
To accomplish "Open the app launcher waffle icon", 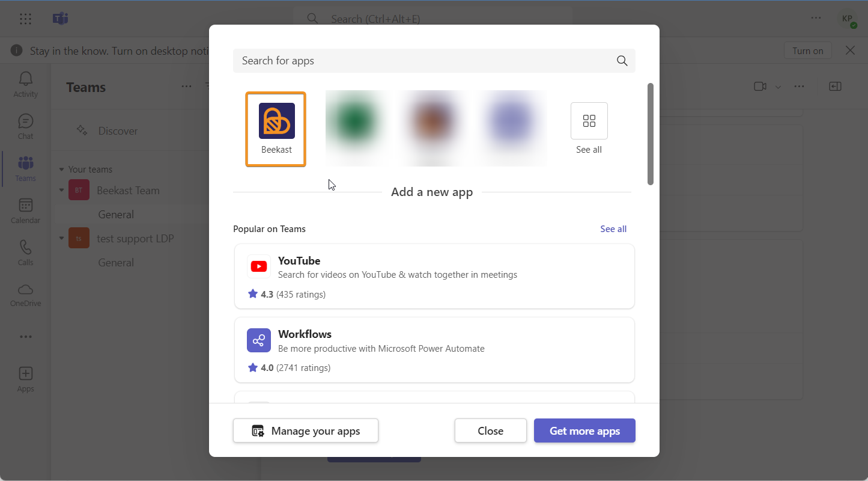I will point(25,19).
